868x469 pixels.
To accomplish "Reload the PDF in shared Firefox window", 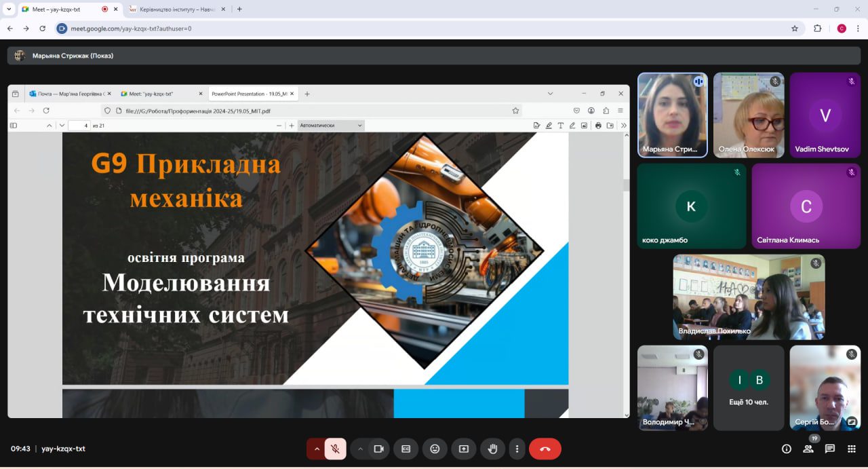I will [x=46, y=110].
